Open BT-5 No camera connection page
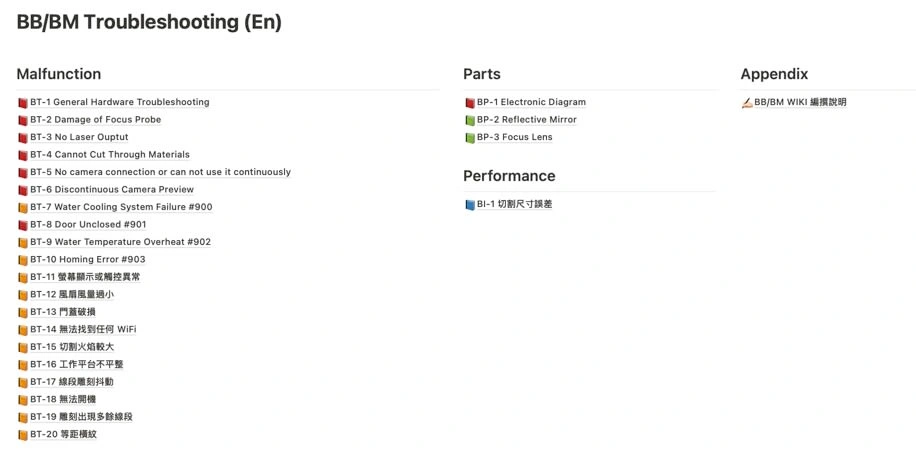The width and height of the screenshot is (916, 456). pos(161,172)
